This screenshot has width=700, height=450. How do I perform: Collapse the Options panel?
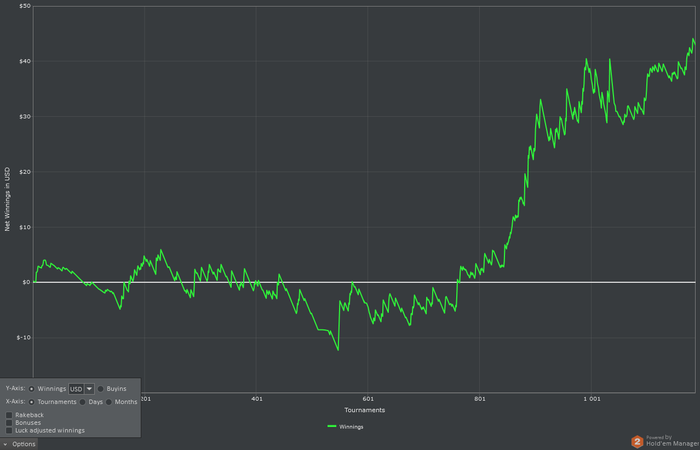(x=19, y=444)
